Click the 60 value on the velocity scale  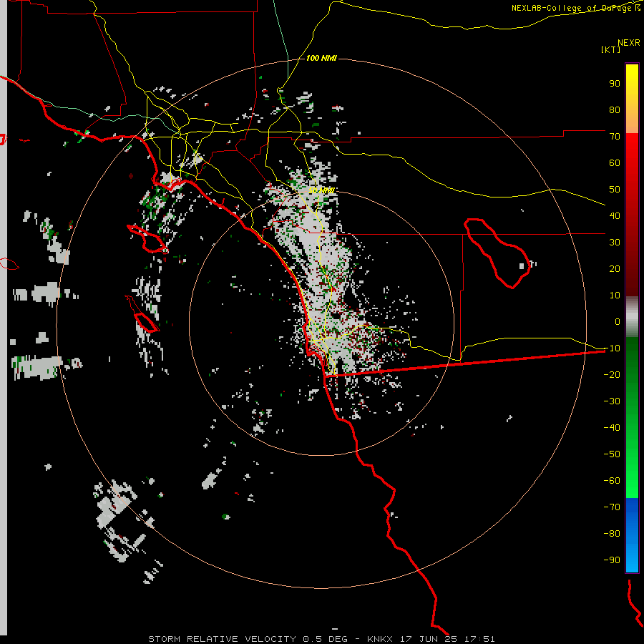[x=615, y=163]
